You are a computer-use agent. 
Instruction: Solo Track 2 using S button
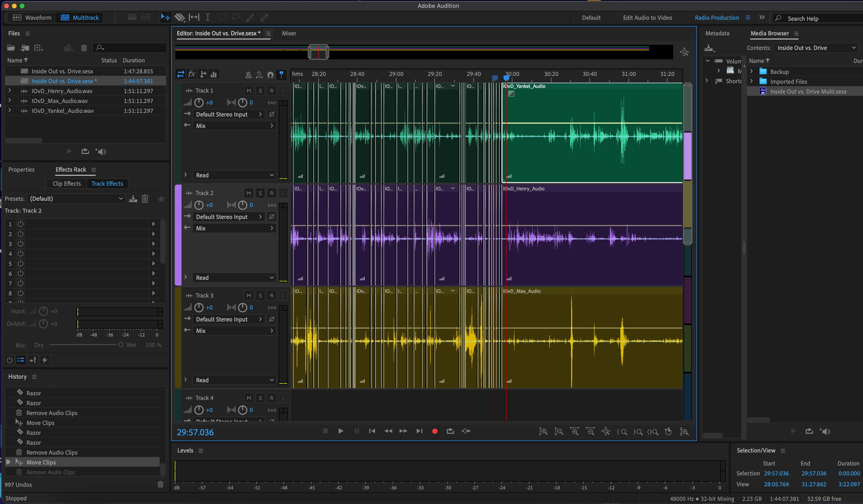(x=260, y=193)
